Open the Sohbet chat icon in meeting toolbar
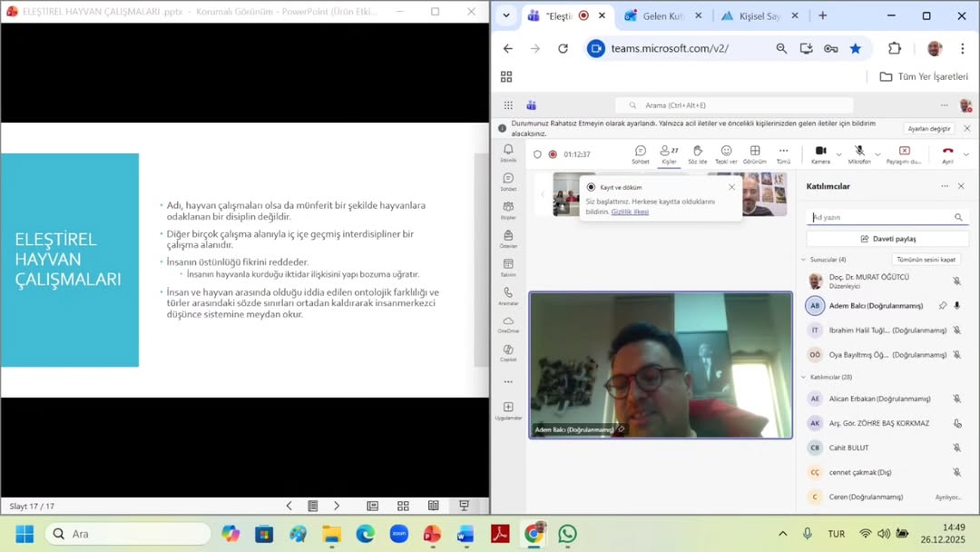Image resolution: width=980 pixels, height=552 pixels. point(640,152)
